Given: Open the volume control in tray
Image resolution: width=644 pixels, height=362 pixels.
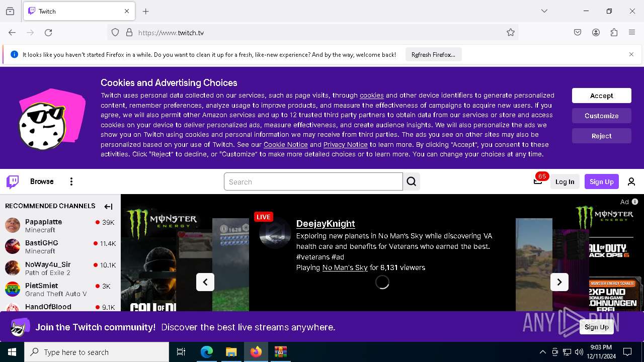Looking at the screenshot, I should coord(579,352).
